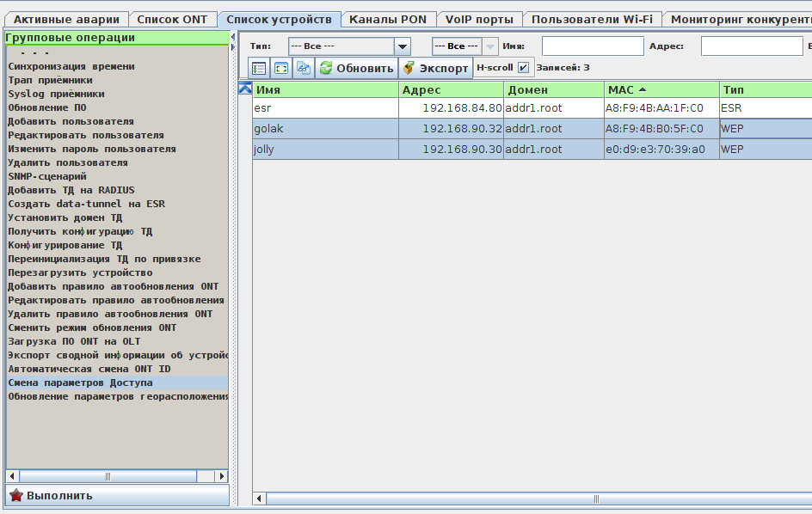Select Получить конфигурацию ТД operation
The width and height of the screenshot is (812, 514).
118,231
